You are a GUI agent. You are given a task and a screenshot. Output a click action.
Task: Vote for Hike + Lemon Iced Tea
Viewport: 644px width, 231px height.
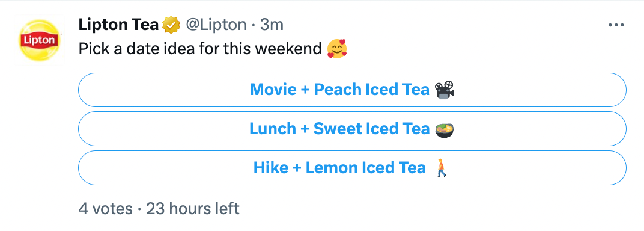click(352, 168)
